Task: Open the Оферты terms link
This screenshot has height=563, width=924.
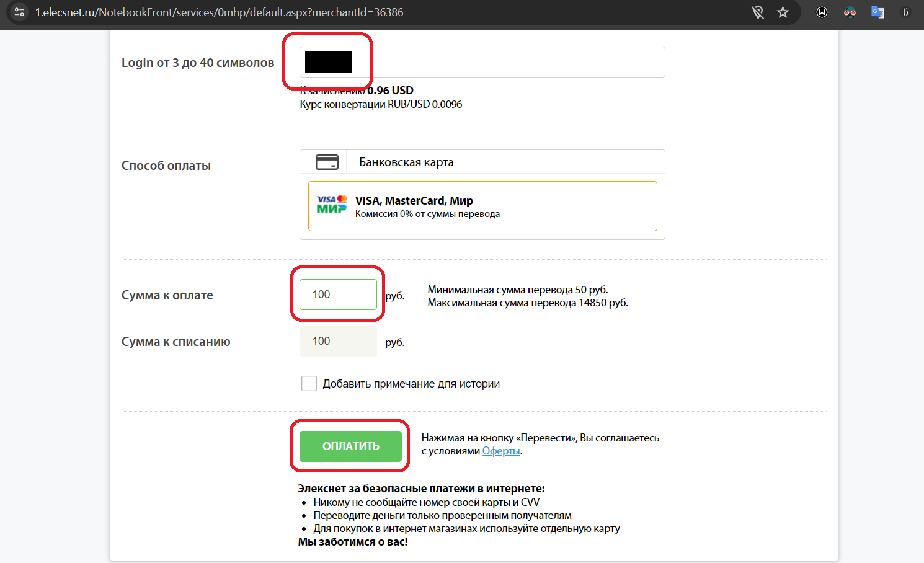Action: click(x=501, y=451)
